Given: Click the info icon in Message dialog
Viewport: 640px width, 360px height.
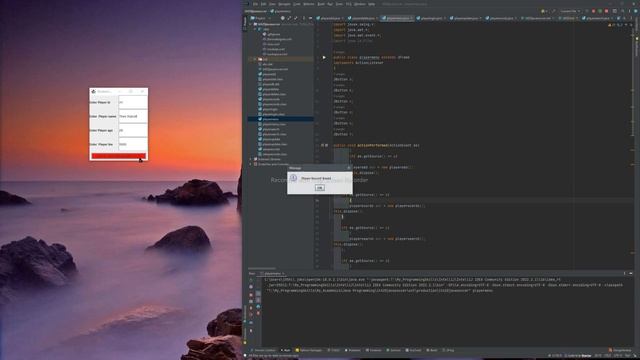Looking at the screenshot, I should point(293,178).
